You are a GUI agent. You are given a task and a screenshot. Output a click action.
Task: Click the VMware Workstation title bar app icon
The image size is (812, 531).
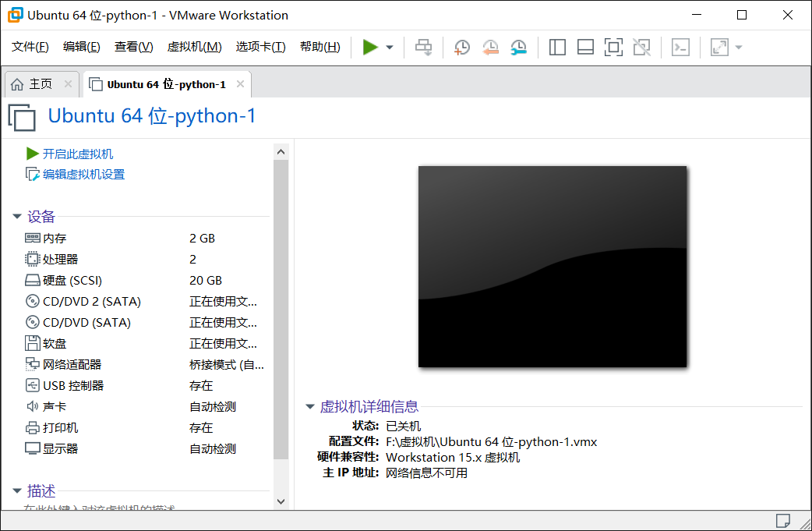pos(15,15)
